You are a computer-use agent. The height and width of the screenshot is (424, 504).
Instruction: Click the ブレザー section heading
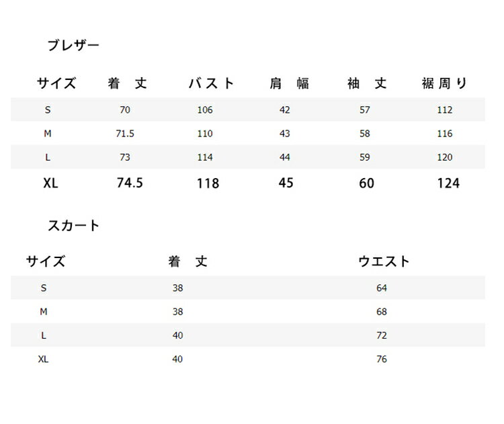click(x=73, y=46)
